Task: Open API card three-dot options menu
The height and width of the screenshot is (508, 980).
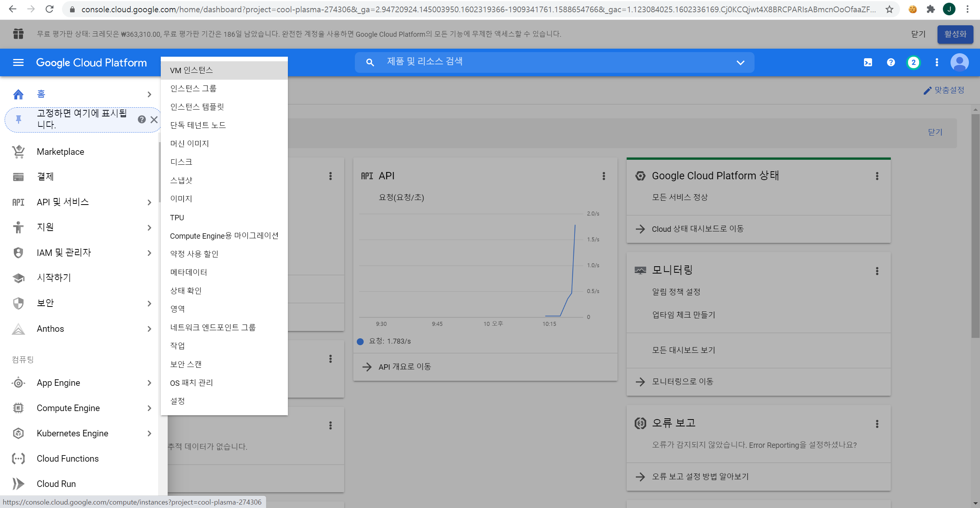Action: coord(604,176)
